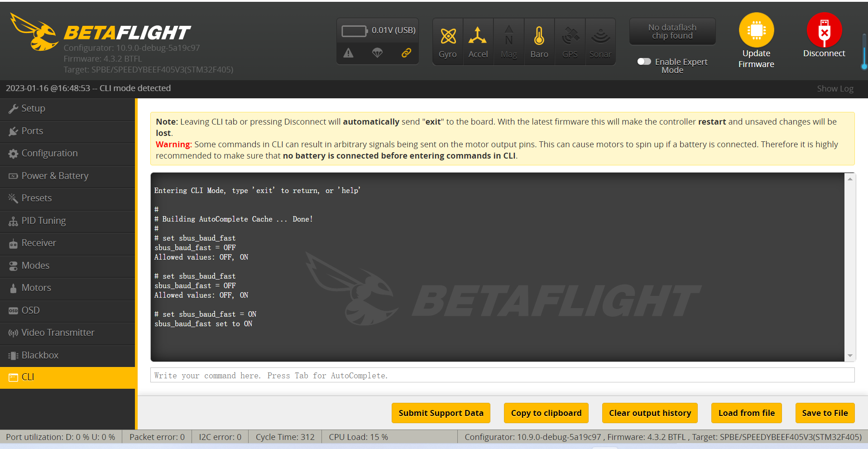Click the Baro sensor icon

[x=539, y=36]
